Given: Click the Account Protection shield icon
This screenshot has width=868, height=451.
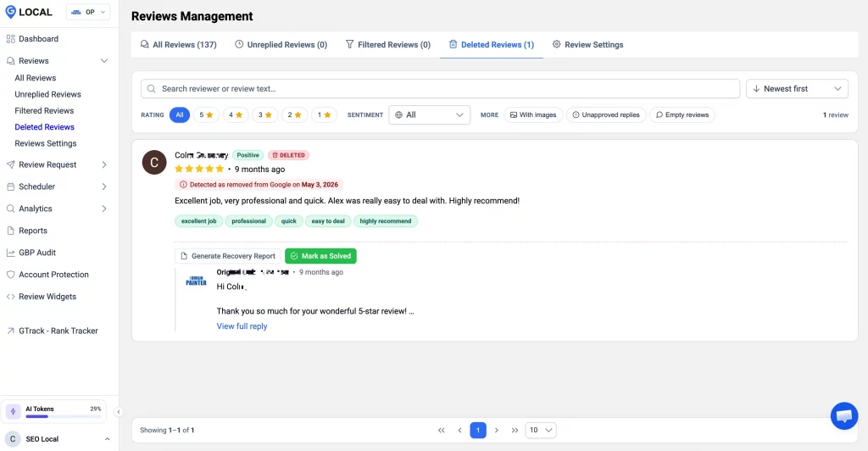Looking at the screenshot, I should 10,275.
